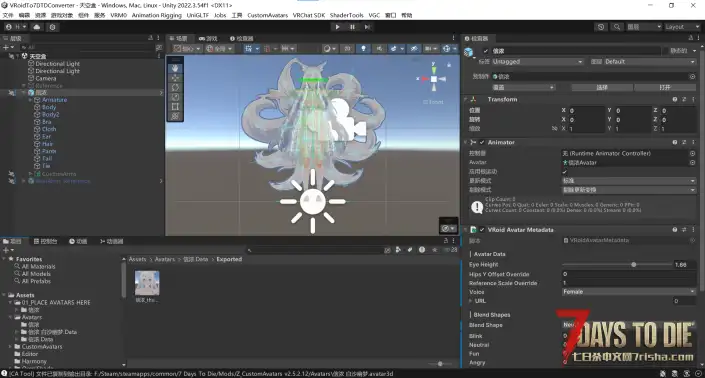Toggle VRoid Avatar Metadata enabled checkbox
This screenshot has height=378, width=705.
(482, 230)
